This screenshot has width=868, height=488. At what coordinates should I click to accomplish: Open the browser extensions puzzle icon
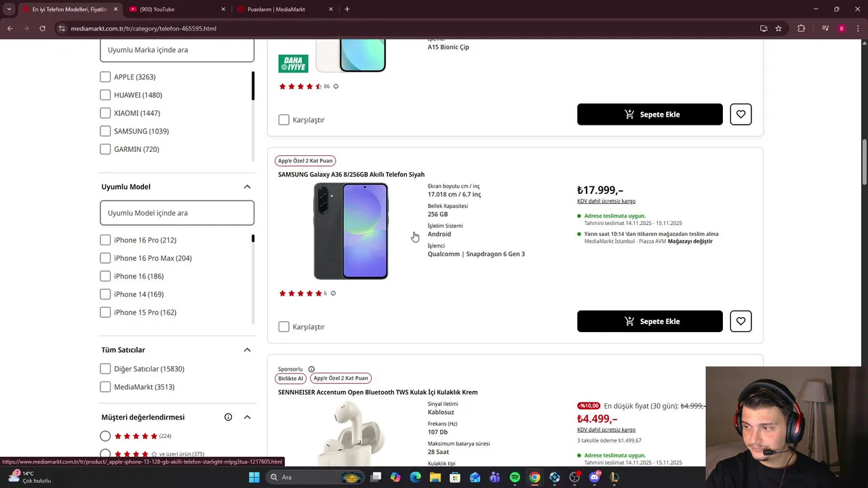[802, 28]
